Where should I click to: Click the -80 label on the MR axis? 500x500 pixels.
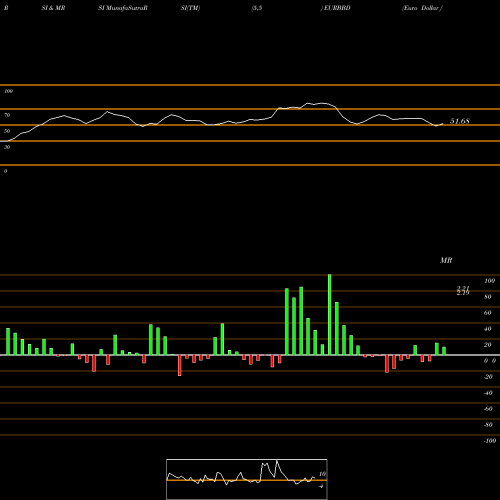pyautogui.click(x=488, y=425)
